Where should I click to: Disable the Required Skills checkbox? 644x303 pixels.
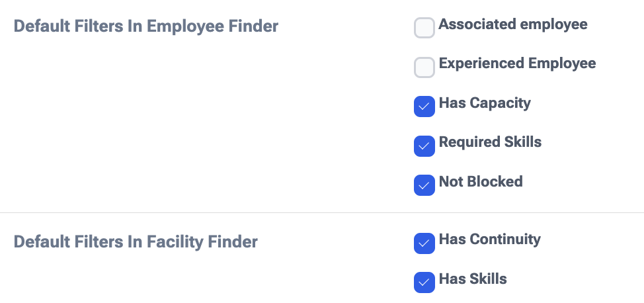click(424, 146)
